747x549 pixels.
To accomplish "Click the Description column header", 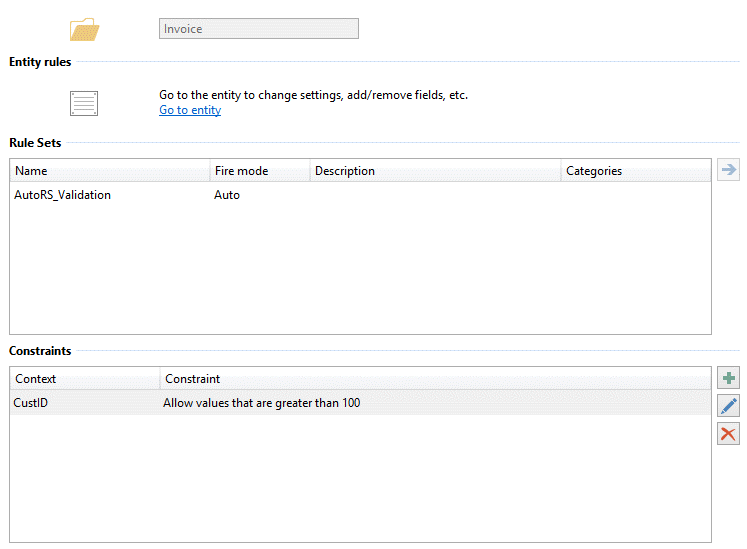I will click(435, 171).
